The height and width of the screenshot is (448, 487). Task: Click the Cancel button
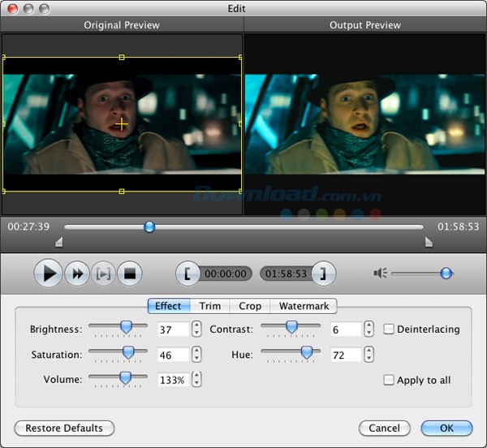tap(385, 429)
